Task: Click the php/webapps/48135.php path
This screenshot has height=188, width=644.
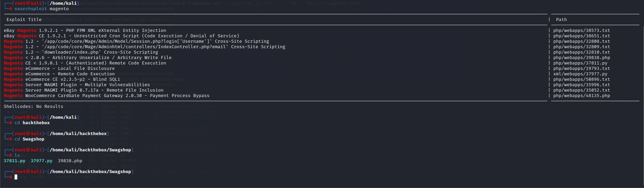Action: (582, 96)
